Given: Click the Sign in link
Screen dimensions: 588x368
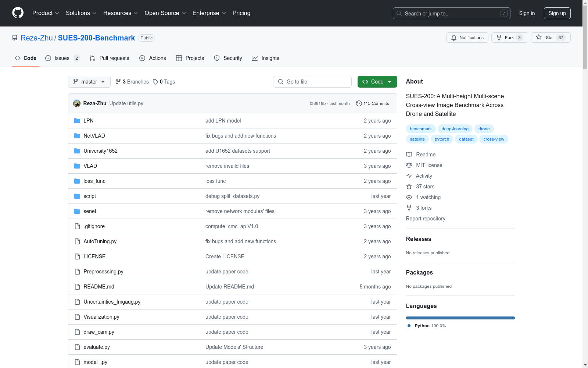Looking at the screenshot, I should pos(527,13).
